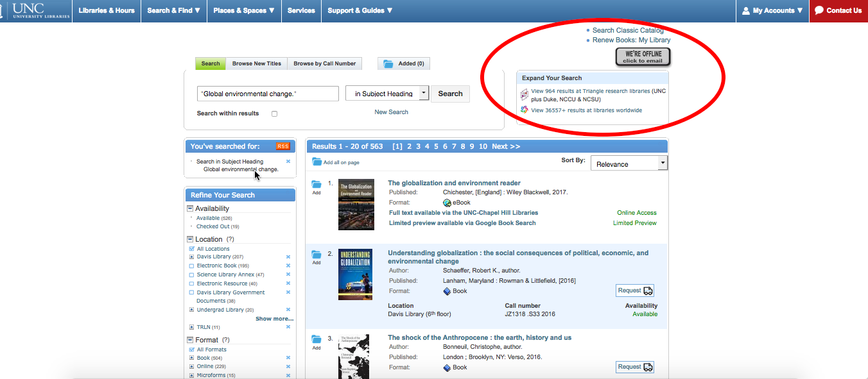The width and height of the screenshot is (868, 379).
Task: Open the Sort By Relevance dropdown
Action: (x=629, y=164)
